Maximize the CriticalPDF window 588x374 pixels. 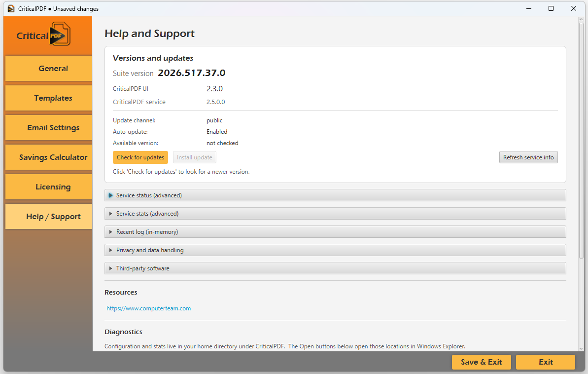click(x=551, y=8)
